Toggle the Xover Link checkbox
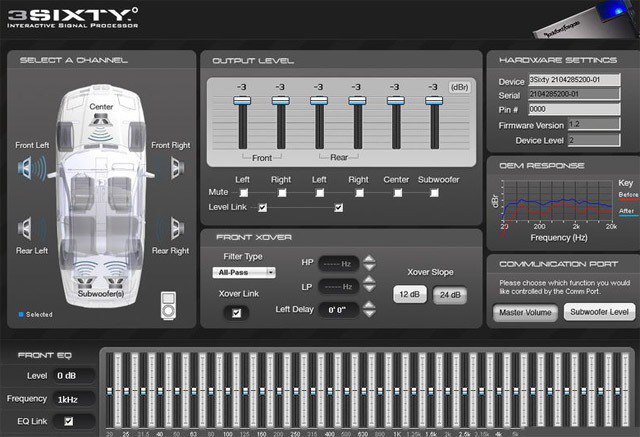The width and height of the screenshot is (640, 437). click(236, 313)
